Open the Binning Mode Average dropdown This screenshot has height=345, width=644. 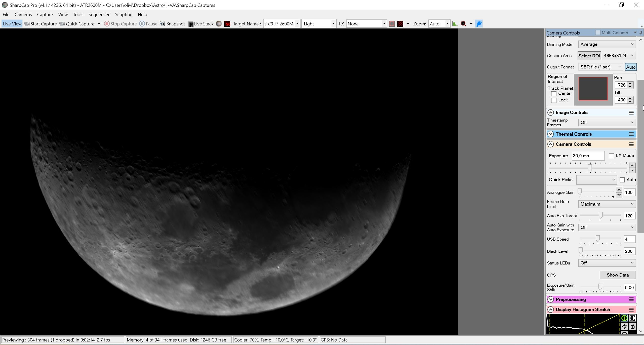[607, 44]
